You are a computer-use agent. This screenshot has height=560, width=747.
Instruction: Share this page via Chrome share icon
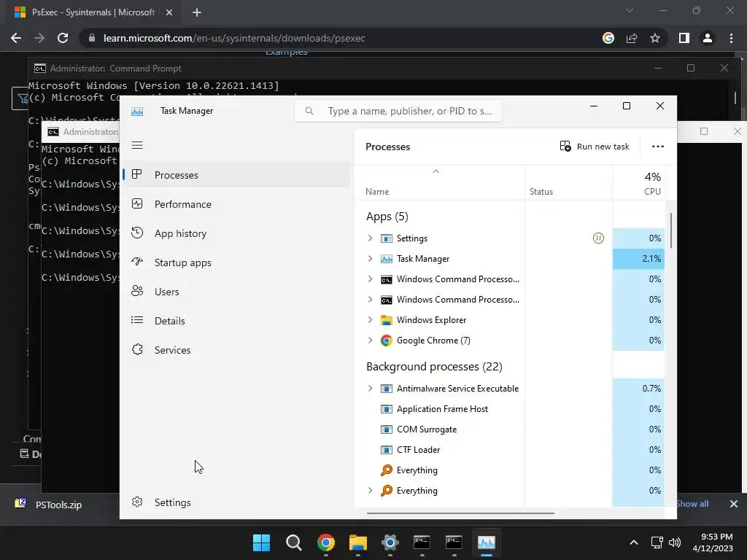pos(632,38)
